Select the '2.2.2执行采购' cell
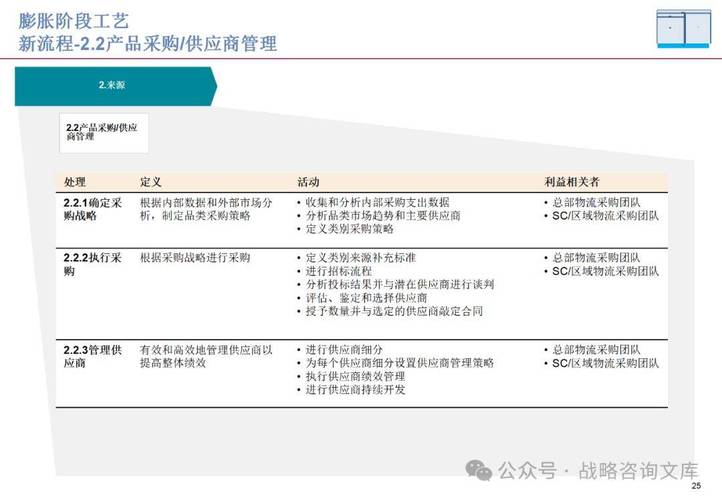This screenshot has height=500, width=722. coord(93,264)
